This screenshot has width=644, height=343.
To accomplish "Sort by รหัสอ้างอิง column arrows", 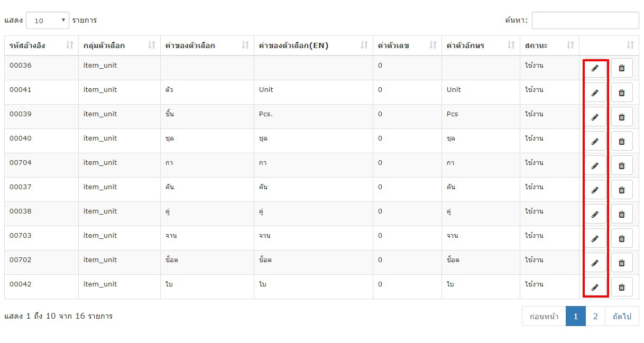I will point(69,45).
